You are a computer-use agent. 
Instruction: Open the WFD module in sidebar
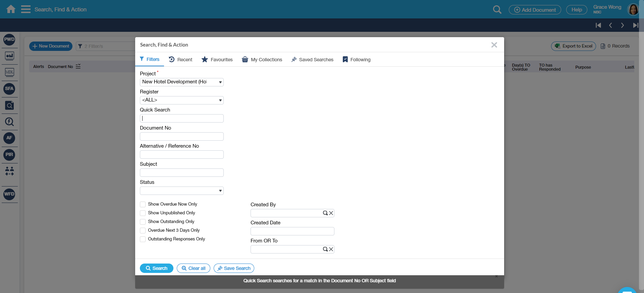pyautogui.click(x=9, y=194)
